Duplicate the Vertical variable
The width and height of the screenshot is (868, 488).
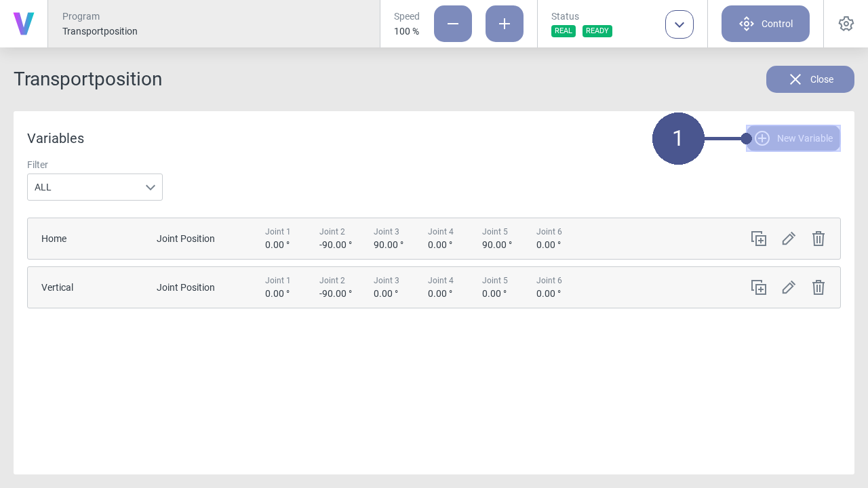(x=758, y=287)
